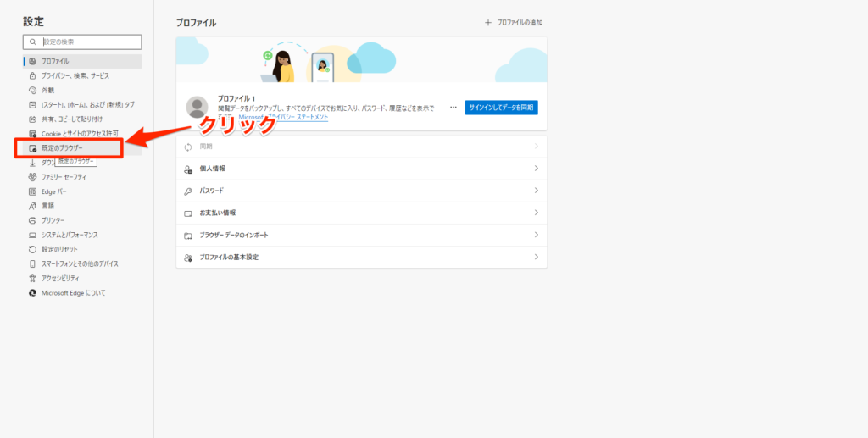Image resolution: width=868 pixels, height=438 pixels.
Task: Expand ブラウザー データのインポート via its chevron
Action: [x=536, y=235]
